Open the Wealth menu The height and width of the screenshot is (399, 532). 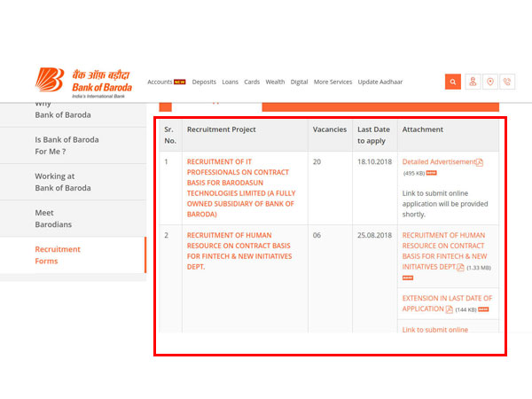click(x=275, y=82)
